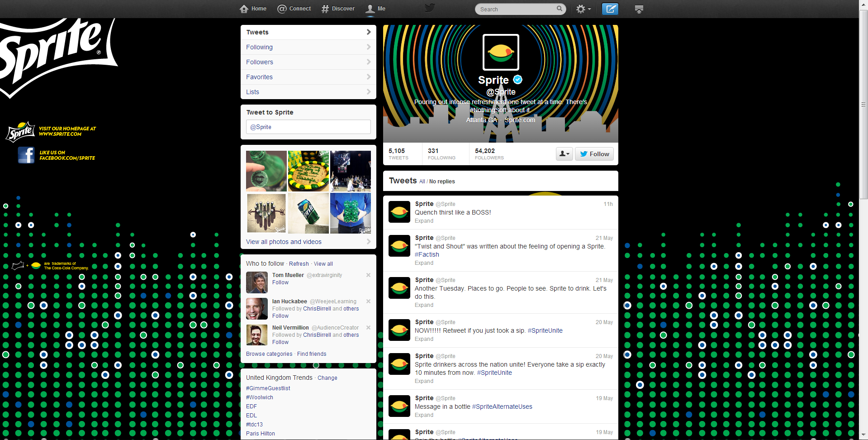View all Who to follow suggestions
The width and height of the screenshot is (868, 440).
pos(323,264)
